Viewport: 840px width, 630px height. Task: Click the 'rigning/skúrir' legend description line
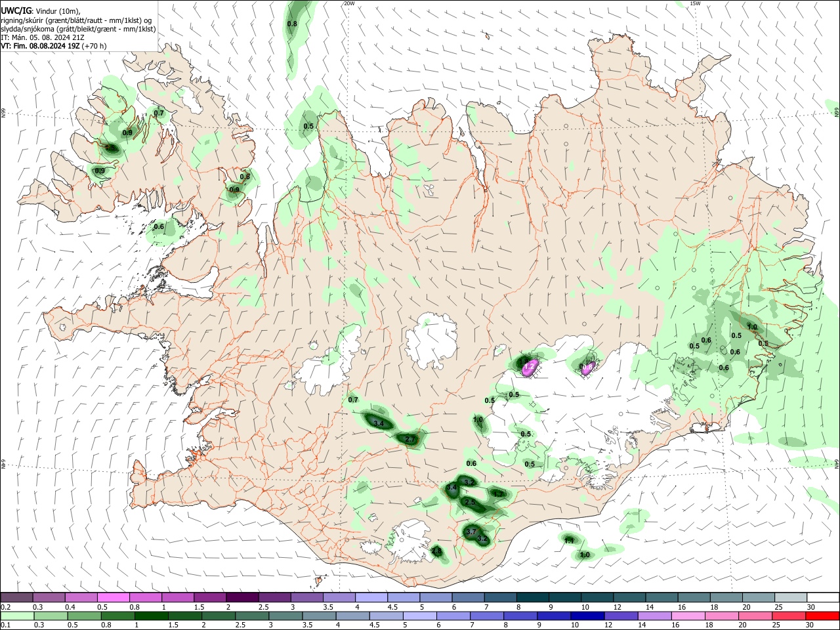(77, 21)
